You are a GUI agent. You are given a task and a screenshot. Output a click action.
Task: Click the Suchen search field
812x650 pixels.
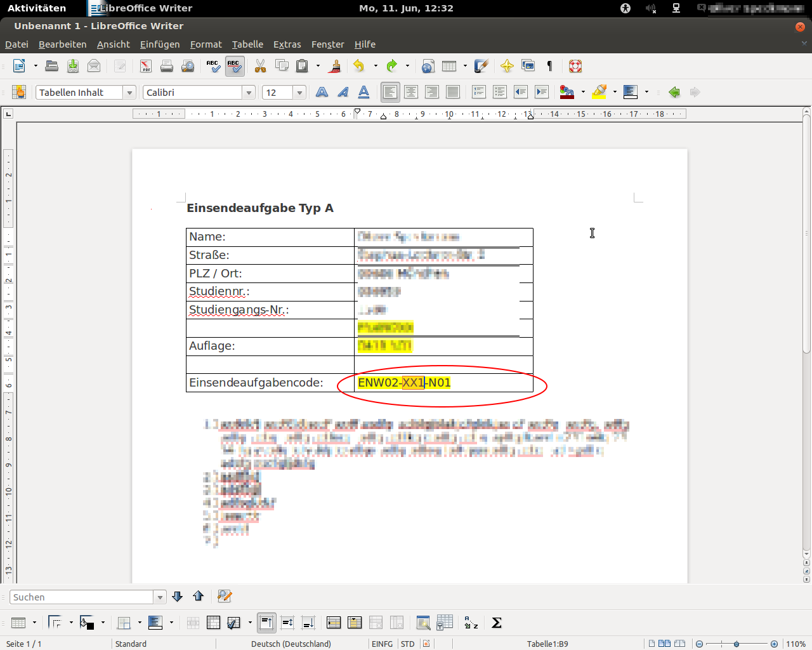pyautogui.click(x=82, y=597)
